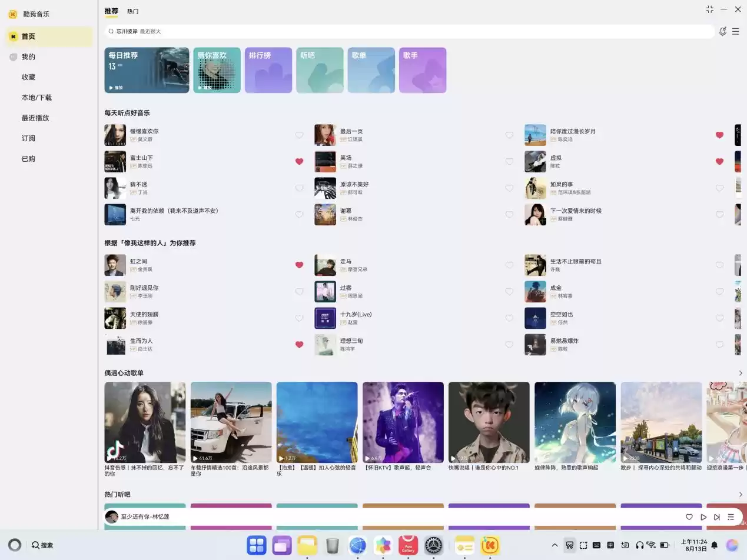
Task: Open the music recognition icon beside the search bar
Action: (x=723, y=31)
